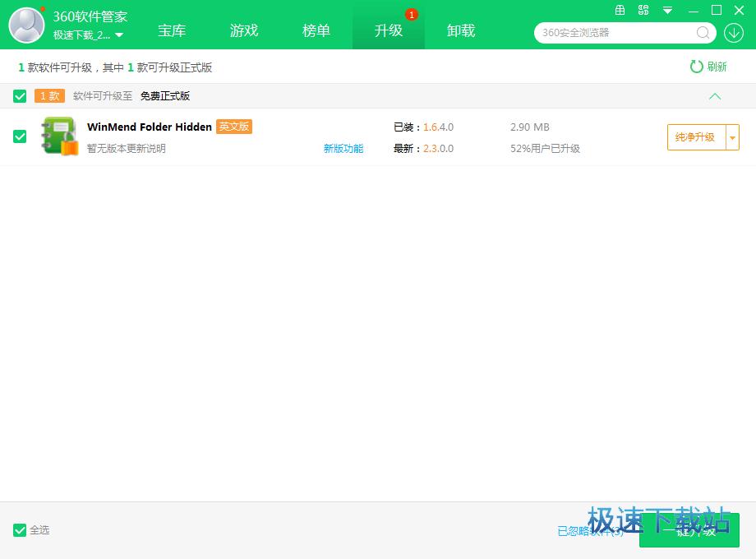Uncheck the WinMend Folder Hidden checkbox
This screenshot has width=756, height=559.
[x=20, y=136]
